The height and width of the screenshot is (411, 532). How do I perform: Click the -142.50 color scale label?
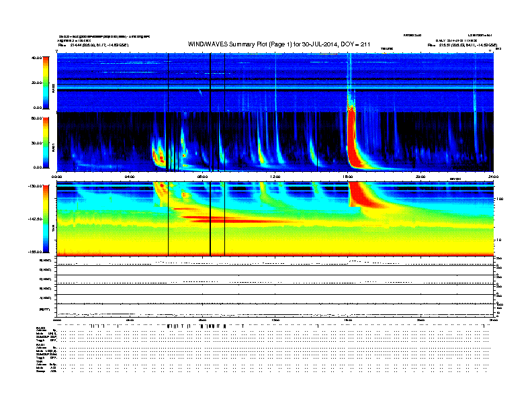[36, 219]
